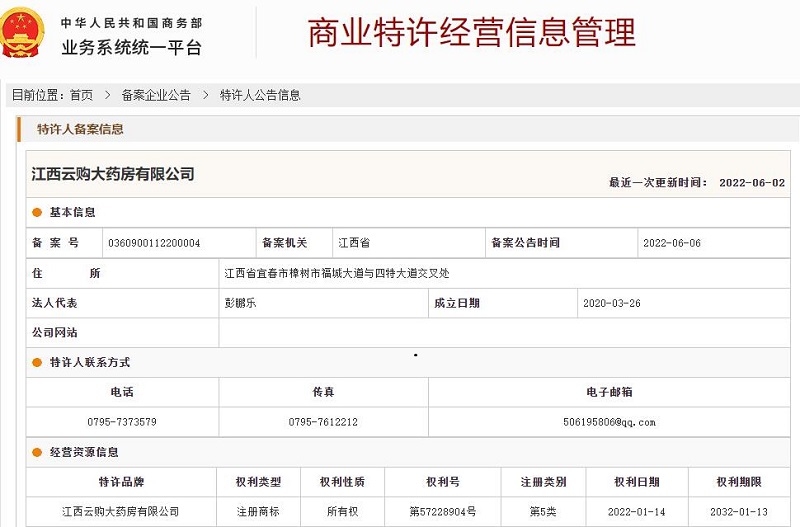
Task: Click the 电子邮箱 column header
Action: pyautogui.click(x=609, y=392)
